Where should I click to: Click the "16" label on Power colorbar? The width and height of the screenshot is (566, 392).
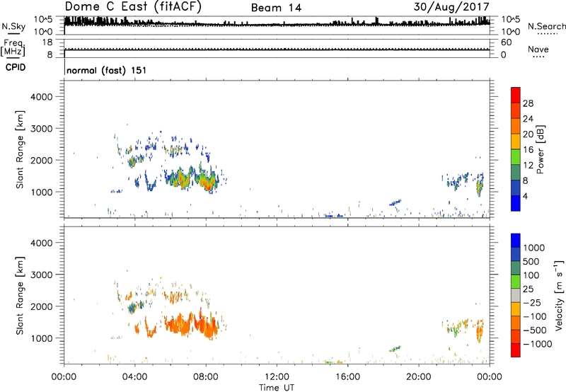coord(528,150)
